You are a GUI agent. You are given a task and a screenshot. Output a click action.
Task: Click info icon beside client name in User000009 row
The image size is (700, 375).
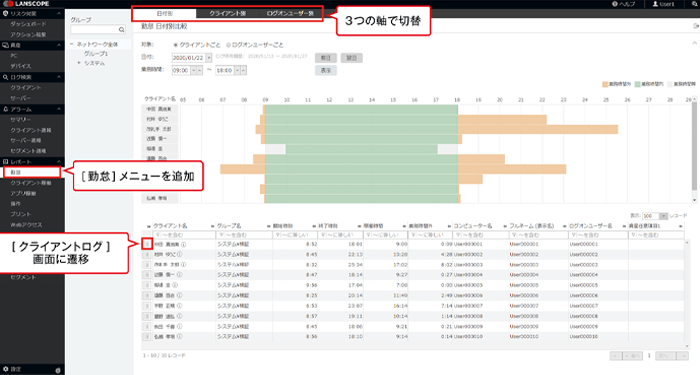pos(179,326)
